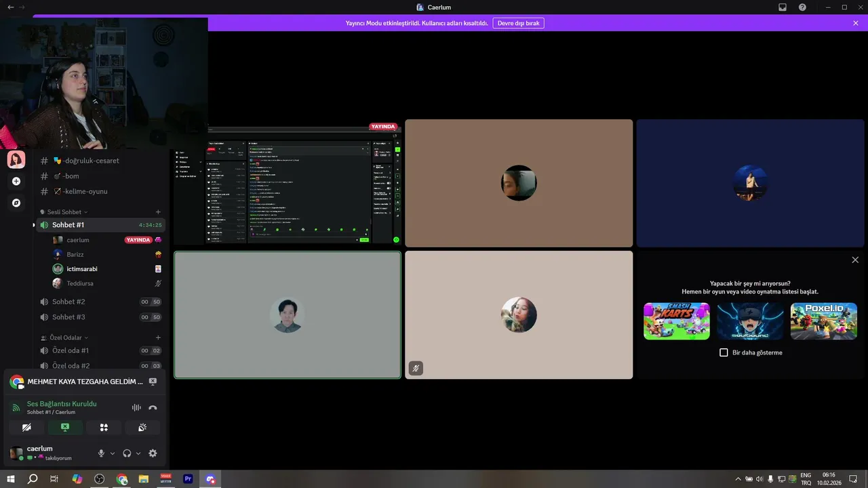The height and width of the screenshot is (488, 868).
Task: Open Windows taskbar search
Action: coord(33,479)
